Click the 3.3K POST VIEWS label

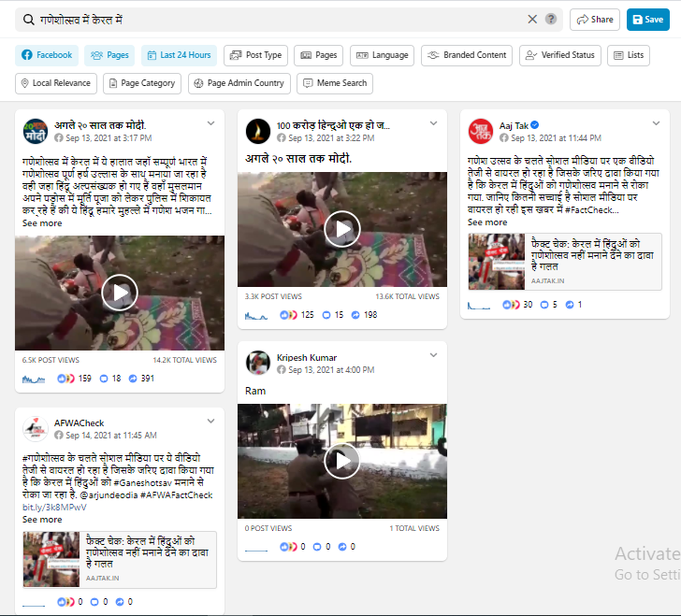click(273, 296)
